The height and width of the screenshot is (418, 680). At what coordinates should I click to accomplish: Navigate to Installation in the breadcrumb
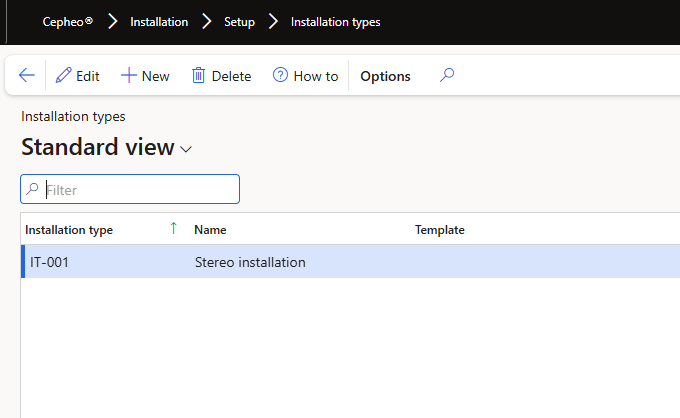(x=159, y=21)
